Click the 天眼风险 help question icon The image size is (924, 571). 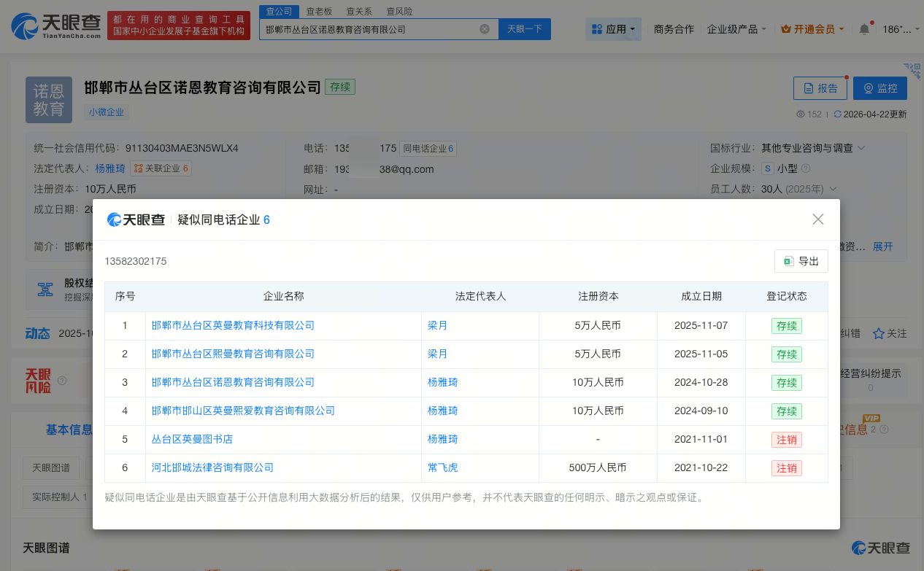pyautogui.click(x=62, y=381)
